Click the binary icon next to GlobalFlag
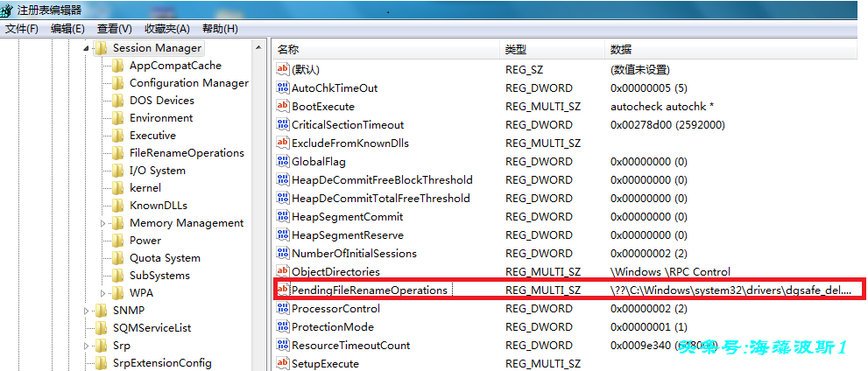This screenshot has height=371, width=868. (282, 162)
